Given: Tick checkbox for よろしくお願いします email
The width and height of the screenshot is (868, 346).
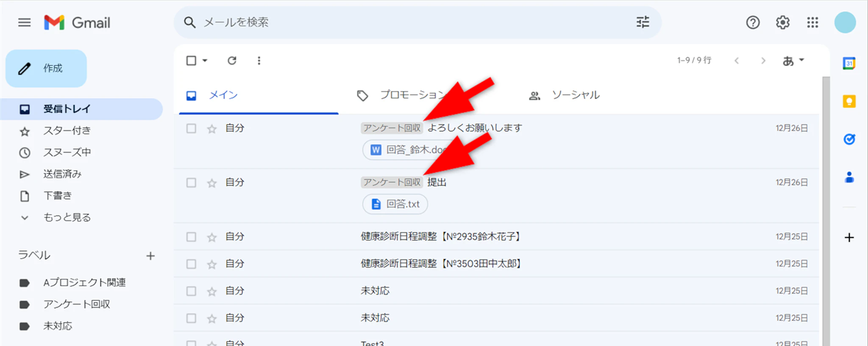Looking at the screenshot, I should pos(191,128).
